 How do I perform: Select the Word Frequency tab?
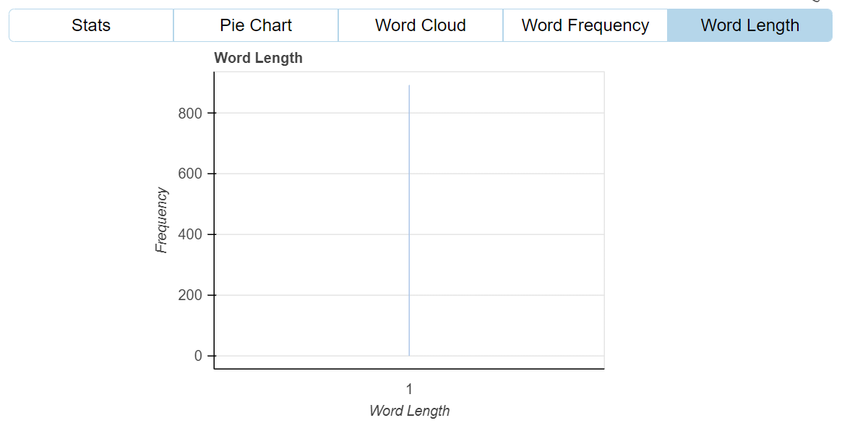click(x=585, y=25)
